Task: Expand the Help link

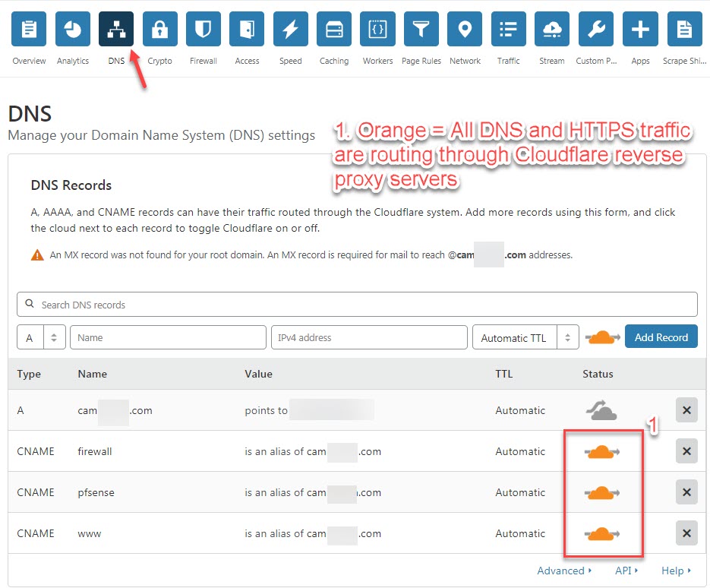Action: click(676, 571)
